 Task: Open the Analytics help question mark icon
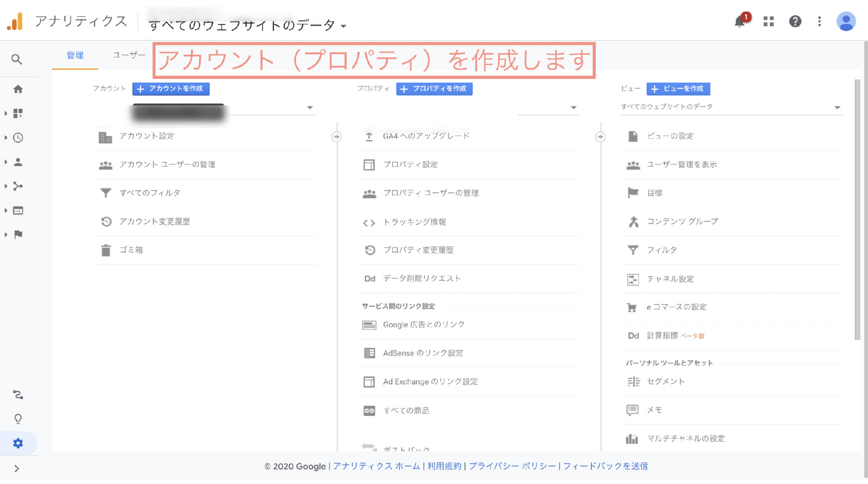point(795,21)
